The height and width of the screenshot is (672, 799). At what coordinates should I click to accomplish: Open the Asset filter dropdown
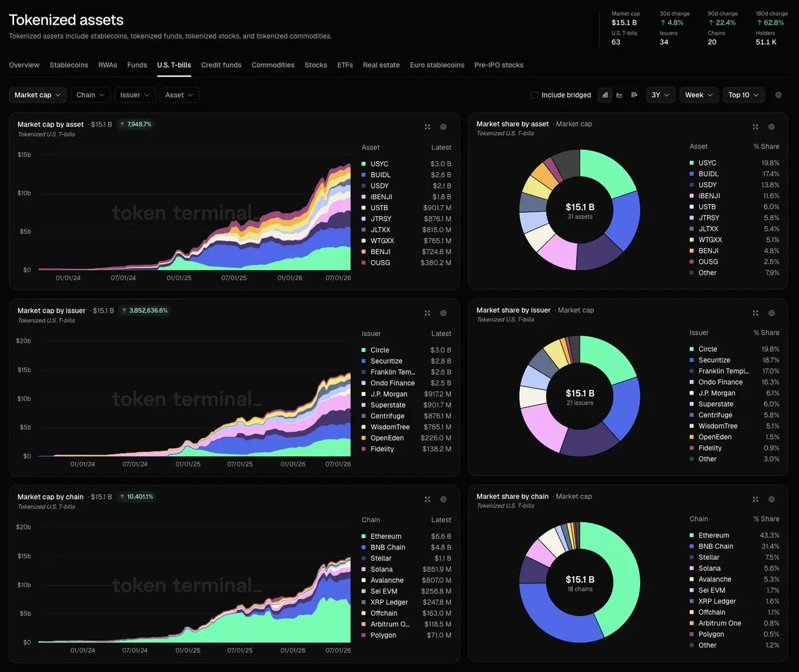(179, 95)
